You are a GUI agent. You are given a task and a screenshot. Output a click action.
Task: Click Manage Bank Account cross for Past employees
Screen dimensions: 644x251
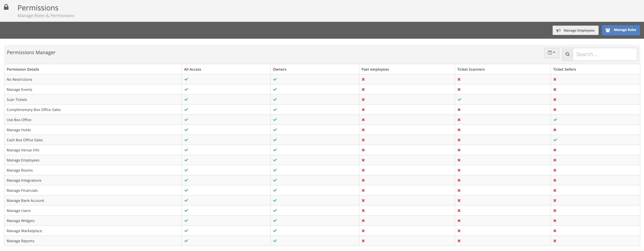point(363,201)
